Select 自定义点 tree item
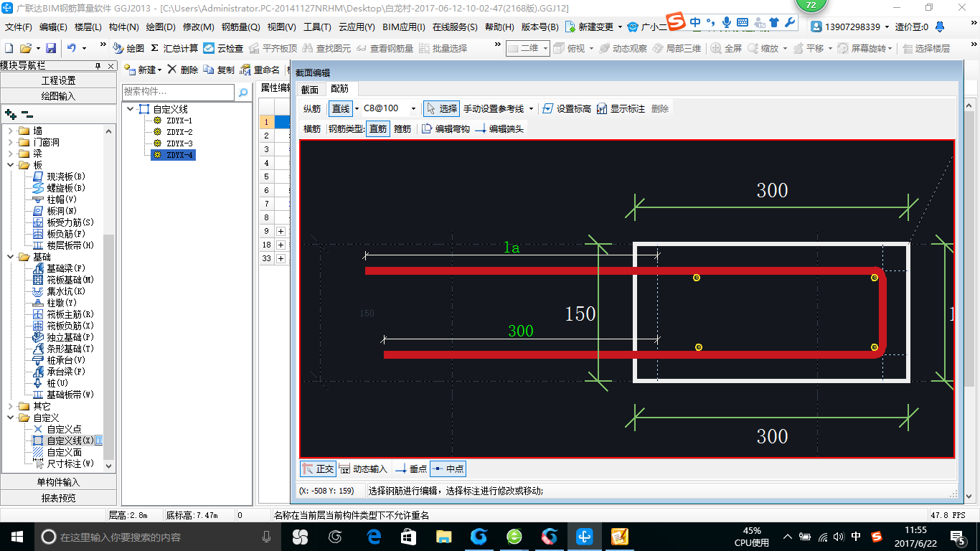 (x=57, y=429)
